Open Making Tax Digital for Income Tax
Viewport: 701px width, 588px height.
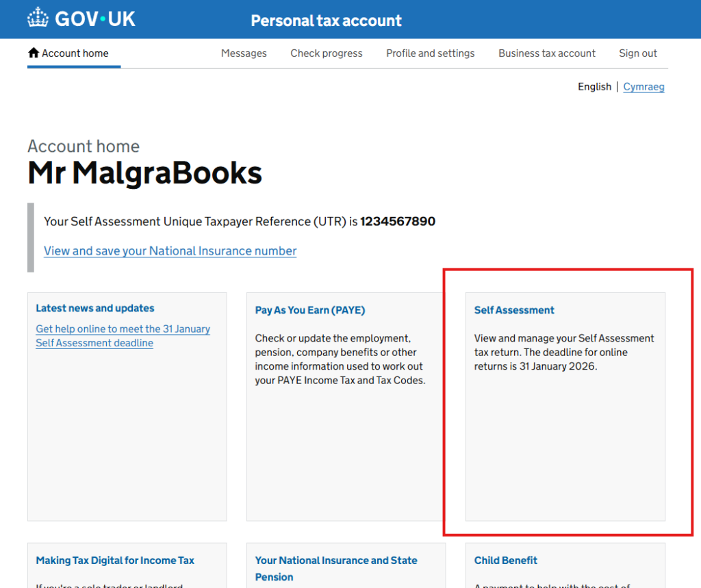click(x=115, y=561)
